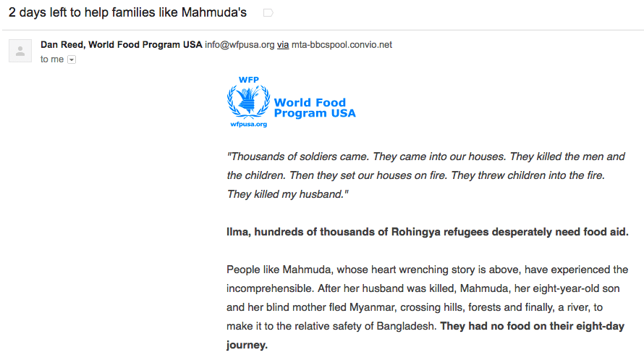Viewport: 644px width, 363px height.
Task: Click the sender's profile avatar
Action: (x=20, y=51)
